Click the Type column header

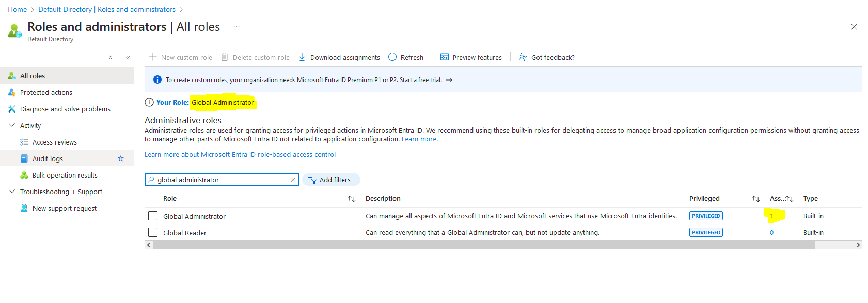[811, 198]
